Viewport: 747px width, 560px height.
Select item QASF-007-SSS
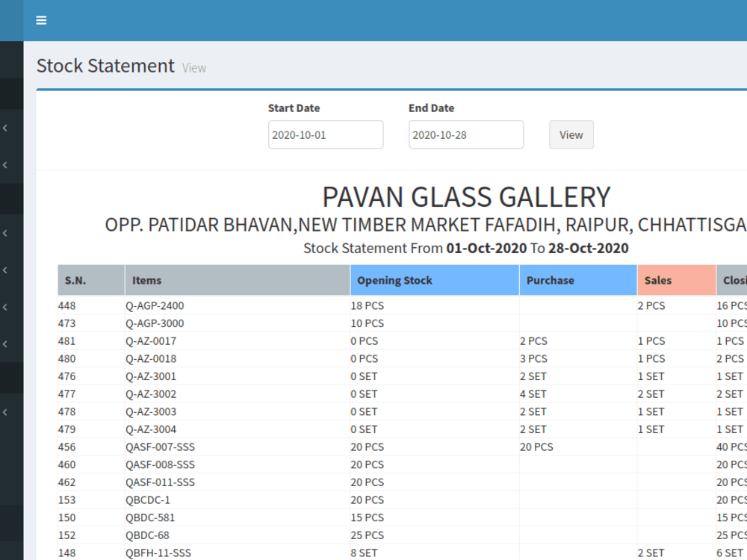coord(160,447)
